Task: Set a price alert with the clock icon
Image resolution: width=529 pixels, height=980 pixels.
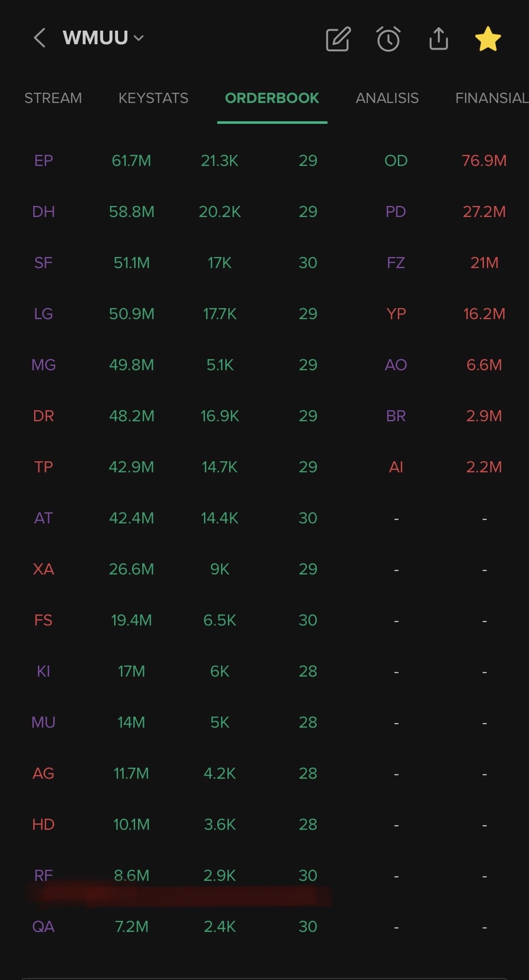Action: tap(388, 39)
